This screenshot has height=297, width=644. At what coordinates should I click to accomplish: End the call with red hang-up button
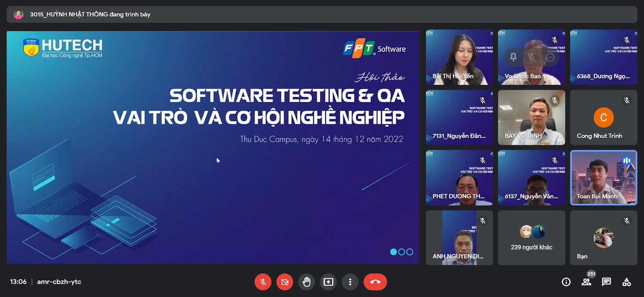[x=375, y=282]
